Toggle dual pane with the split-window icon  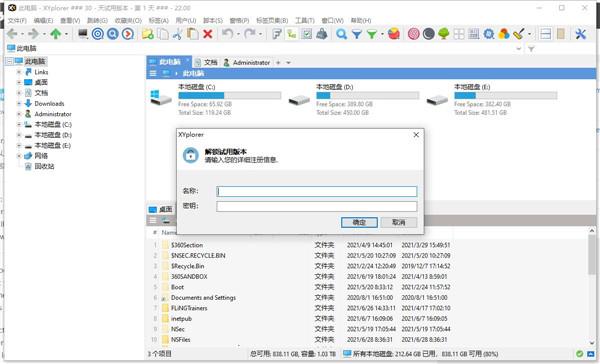click(x=545, y=34)
